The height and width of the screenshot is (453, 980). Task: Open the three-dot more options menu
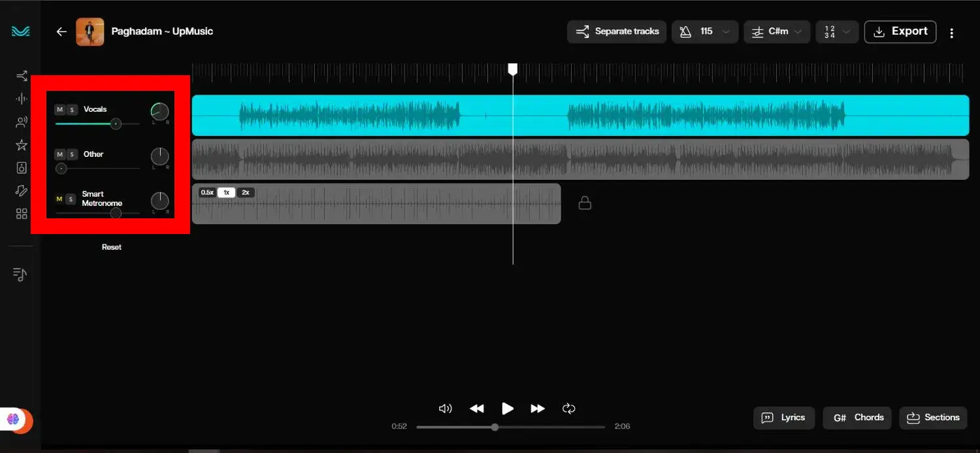click(x=952, y=33)
